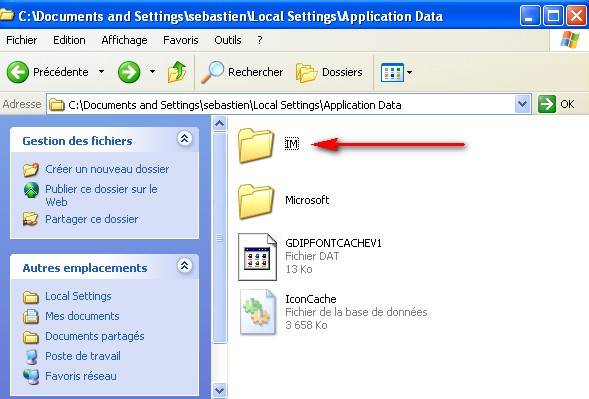The height and width of the screenshot is (399, 589).
Task: Select the IM folder name label
Action: click(x=292, y=144)
